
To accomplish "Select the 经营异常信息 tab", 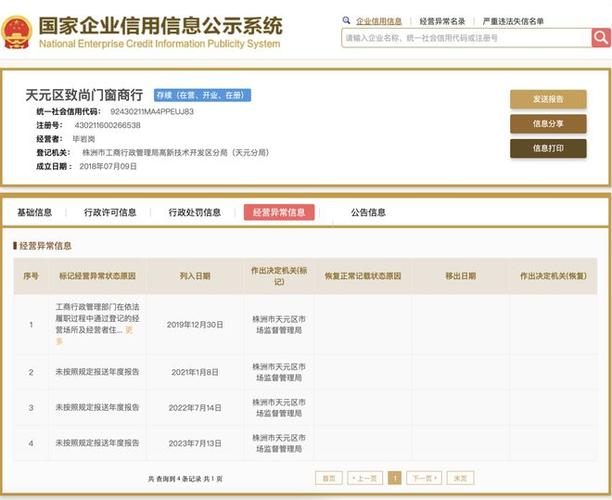I will coord(279,212).
